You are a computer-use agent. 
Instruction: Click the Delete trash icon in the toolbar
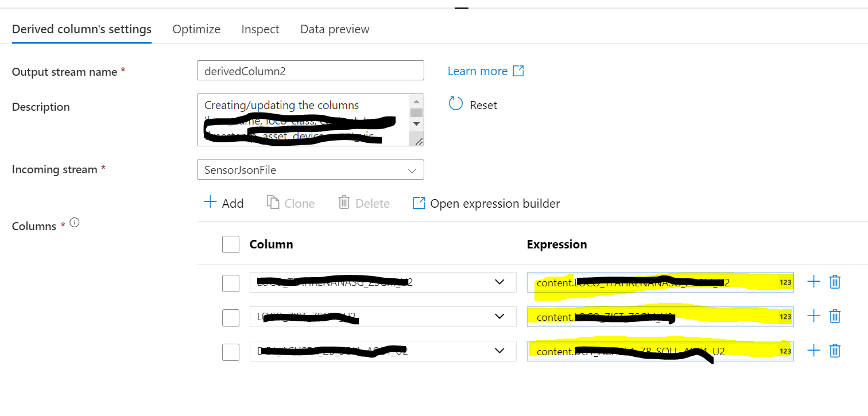343,202
